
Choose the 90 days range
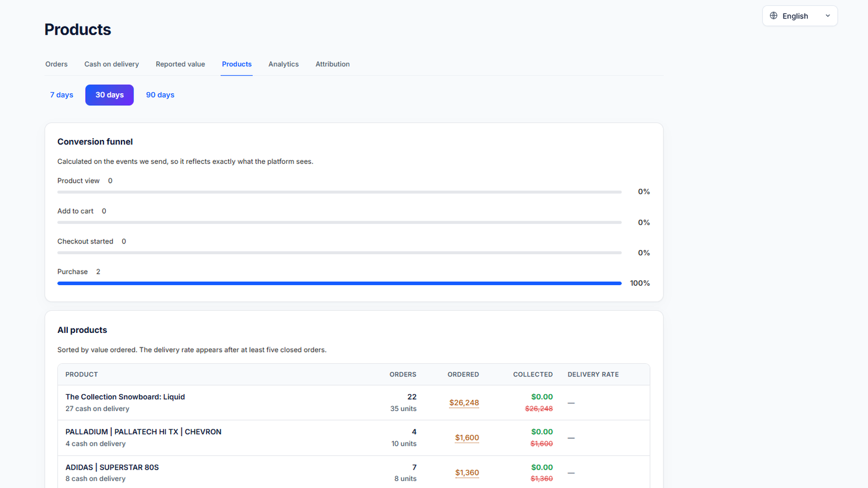pyautogui.click(x=160, y=95)
